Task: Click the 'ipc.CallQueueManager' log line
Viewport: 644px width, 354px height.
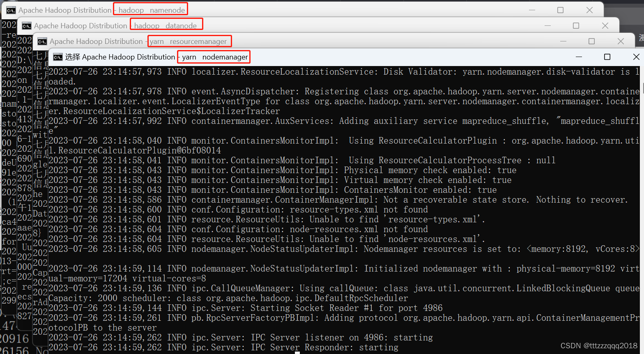Action: tap(344, 293)
